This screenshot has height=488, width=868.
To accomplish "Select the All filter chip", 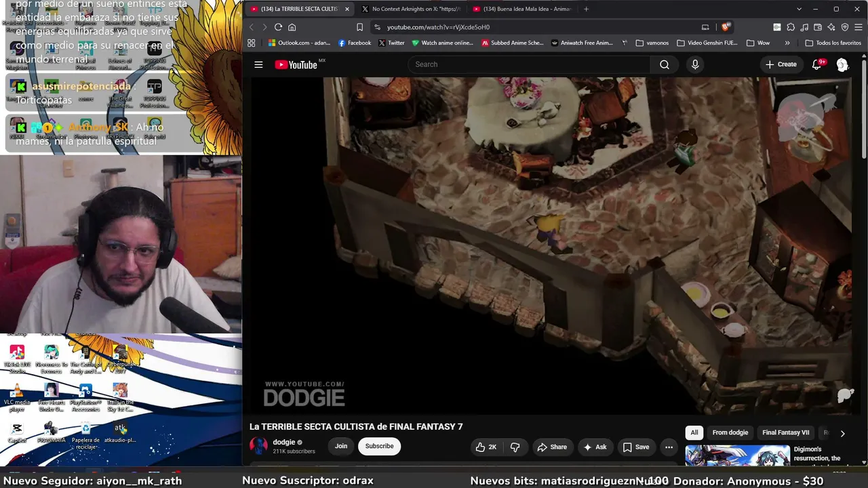I will click(x=694, y=432).
